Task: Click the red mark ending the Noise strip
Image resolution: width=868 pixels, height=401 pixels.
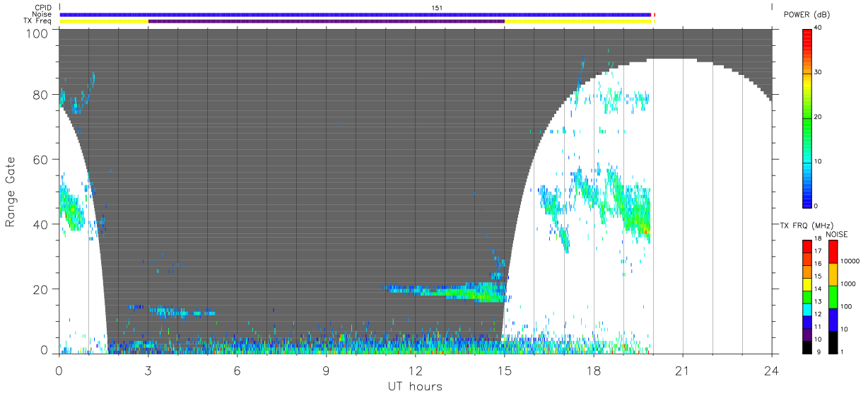Action: (x=654, y=14)
